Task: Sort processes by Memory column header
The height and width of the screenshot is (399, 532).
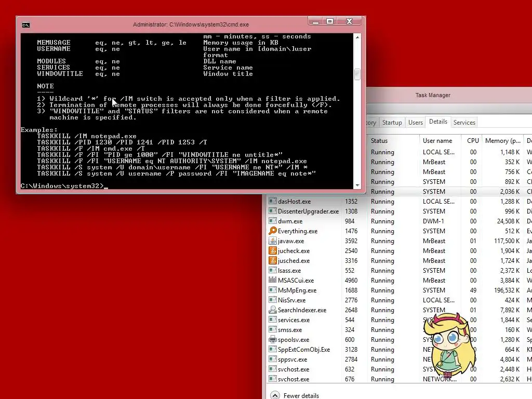Action: pyautogui.click(x=502, y=140)
